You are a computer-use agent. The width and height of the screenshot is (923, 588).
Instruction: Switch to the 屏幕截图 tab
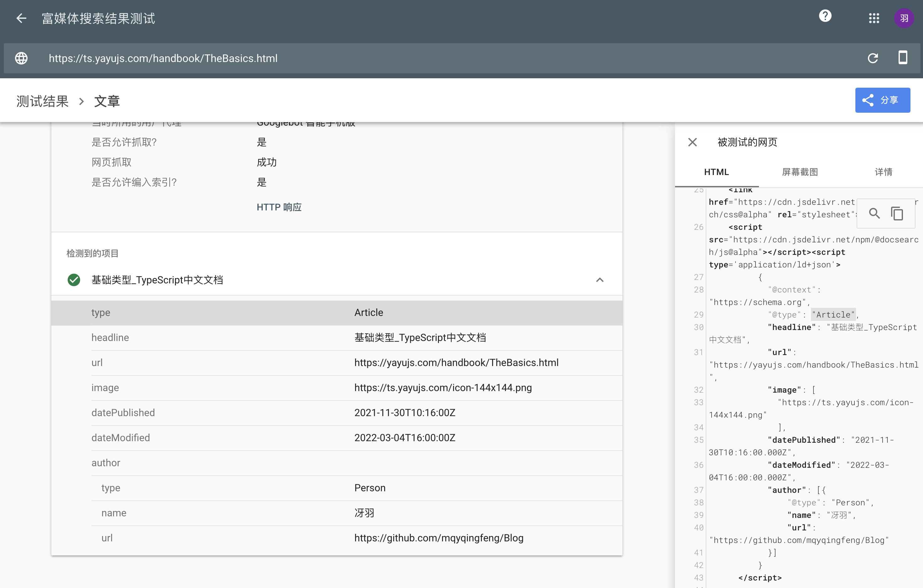tap(800, 172)
